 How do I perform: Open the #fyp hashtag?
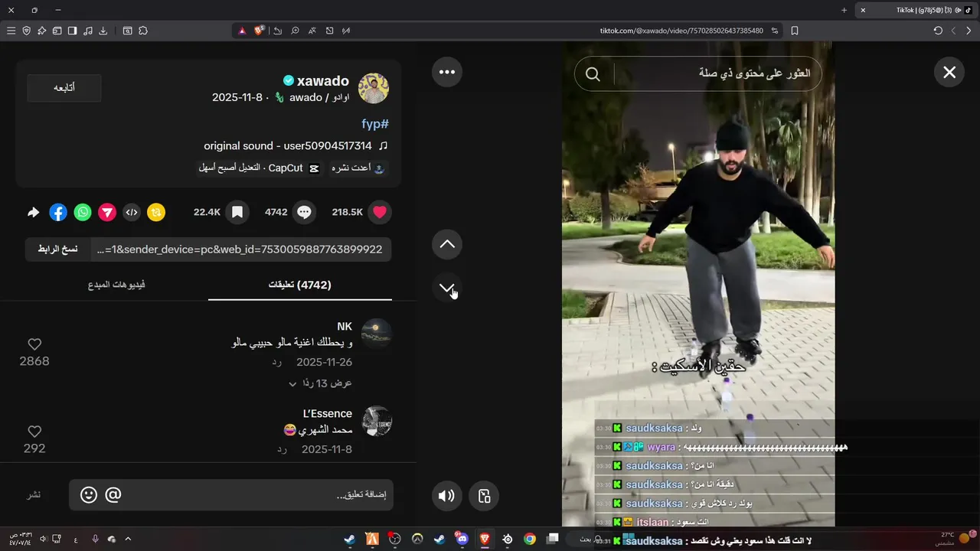375,123
